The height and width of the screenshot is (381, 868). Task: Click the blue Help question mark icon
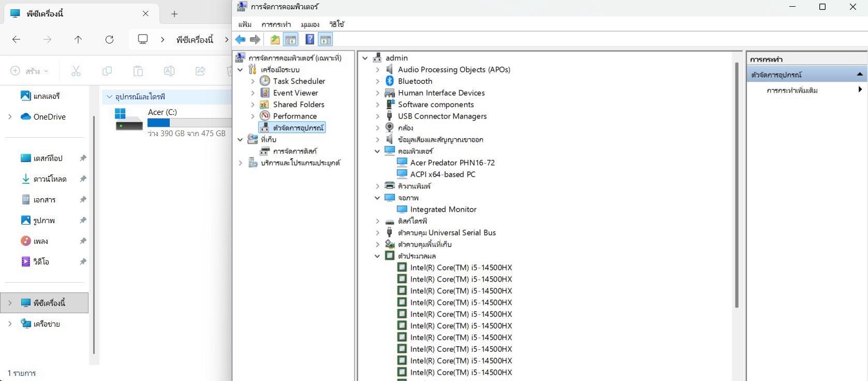tap(310, 39)
